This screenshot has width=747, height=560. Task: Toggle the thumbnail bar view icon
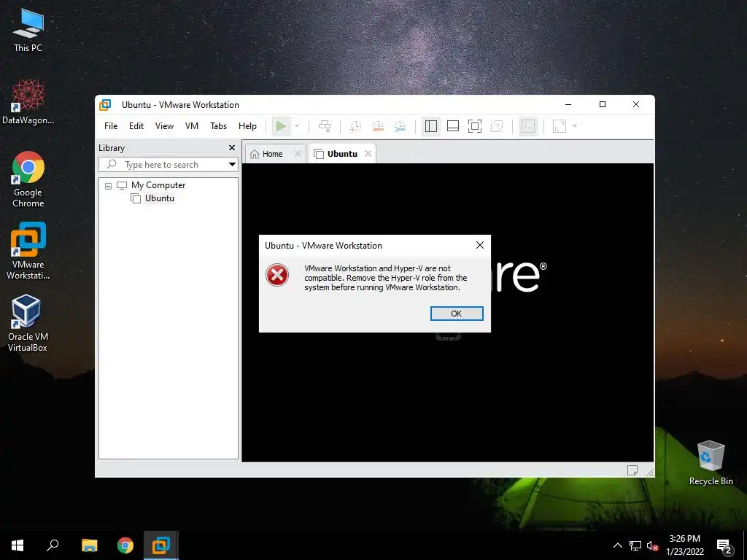coord(452,126)
